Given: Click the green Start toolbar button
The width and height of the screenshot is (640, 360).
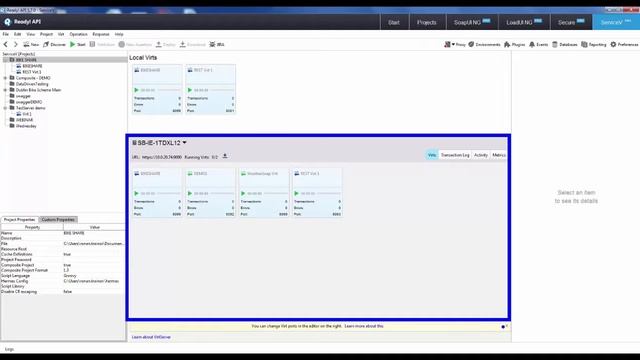Looking at the screenshot, I should pos(78,44).
